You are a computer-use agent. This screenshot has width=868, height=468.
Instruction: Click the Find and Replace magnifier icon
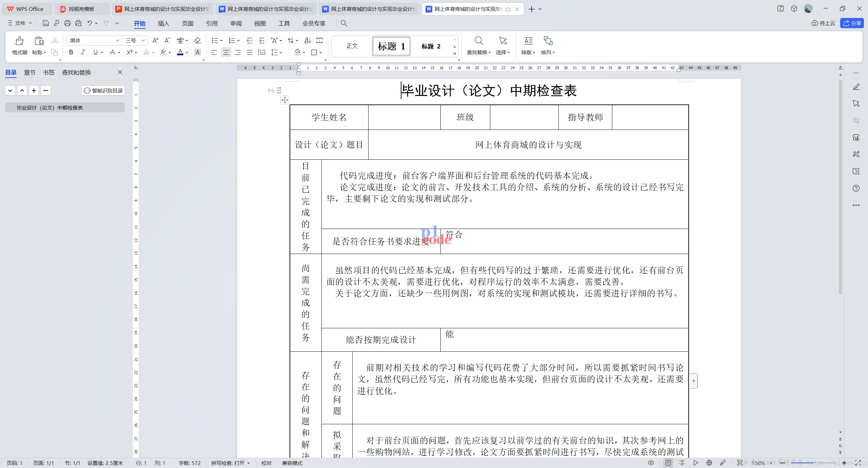tap(479, 41)
